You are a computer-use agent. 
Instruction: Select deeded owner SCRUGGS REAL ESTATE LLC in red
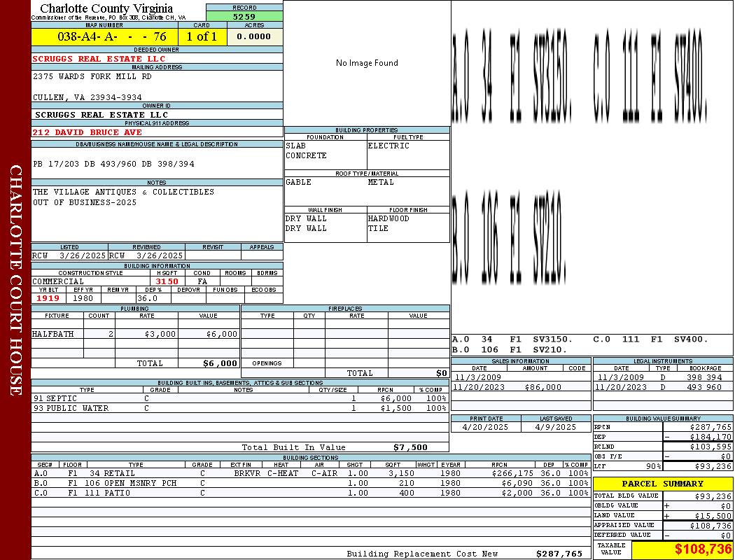tap(99, 59)
